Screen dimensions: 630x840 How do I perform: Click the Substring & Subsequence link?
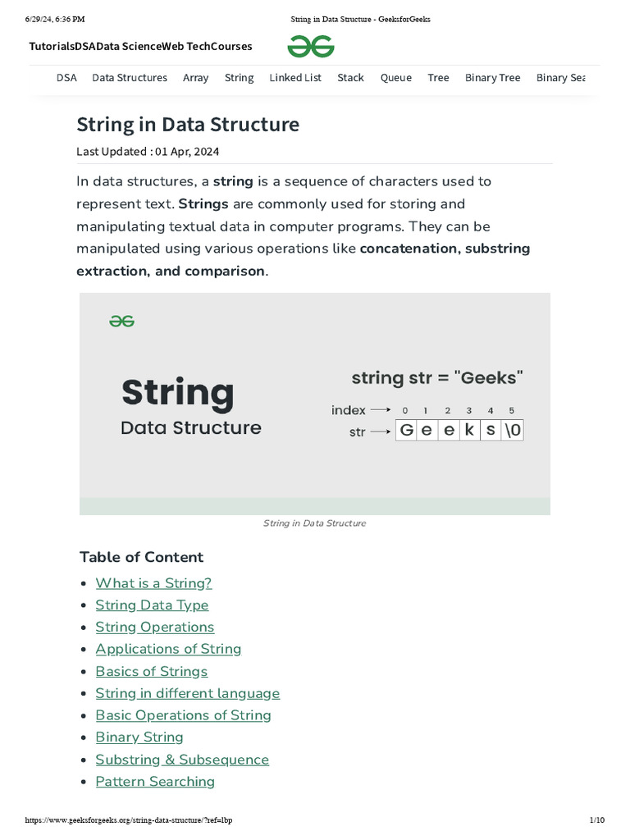pos(182,760)
